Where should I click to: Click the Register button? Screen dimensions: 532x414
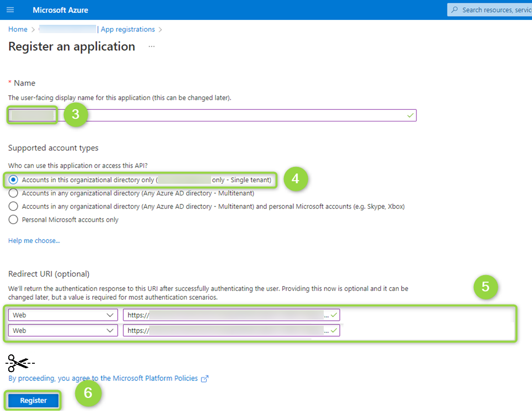33,400
